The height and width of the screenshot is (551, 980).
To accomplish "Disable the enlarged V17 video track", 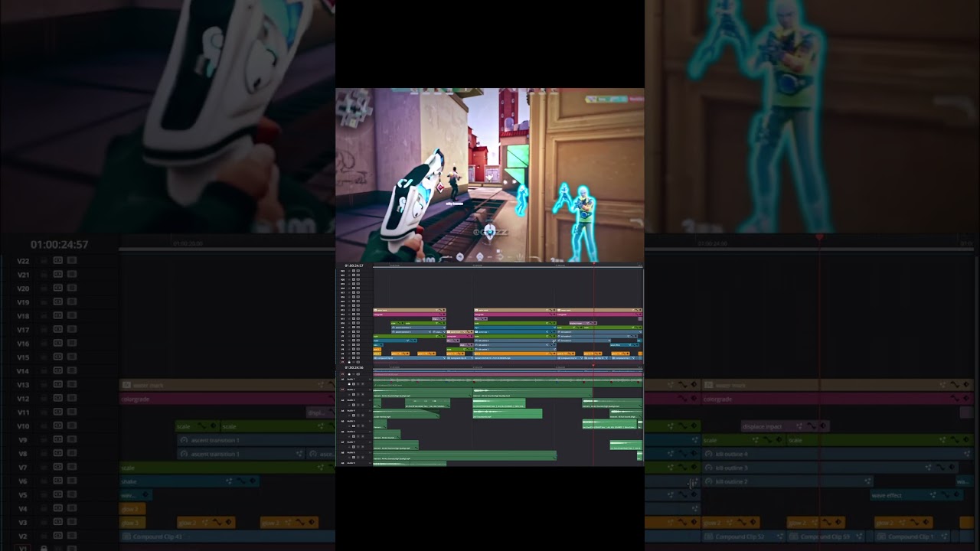I will (x=72, y=330).
